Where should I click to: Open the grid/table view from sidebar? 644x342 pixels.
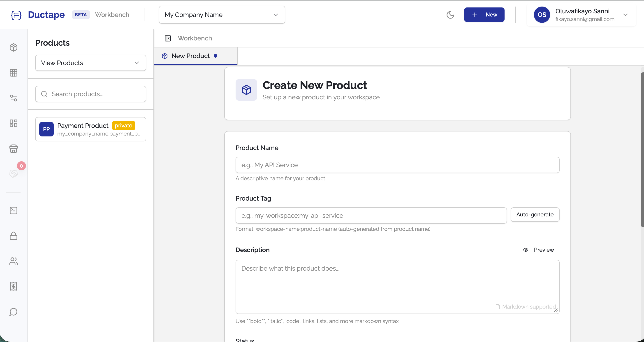(x=14, y=73)
